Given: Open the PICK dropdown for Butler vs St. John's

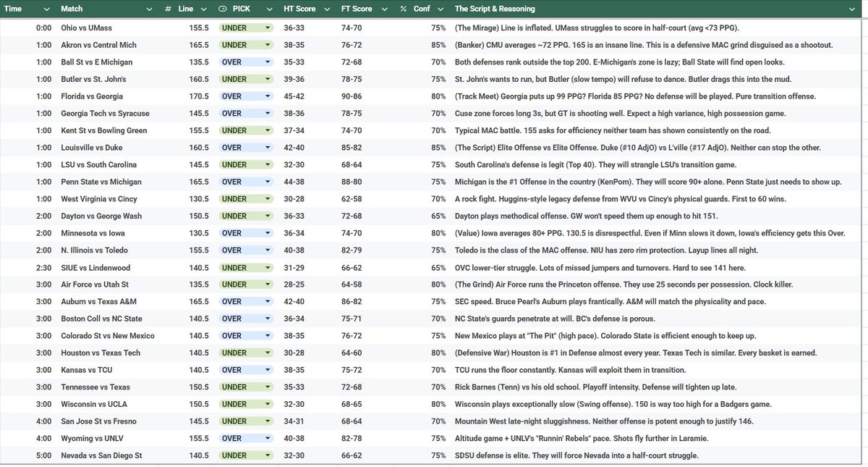Looking at the screenshot, I should pyautogui.click(x=268, y=79).
